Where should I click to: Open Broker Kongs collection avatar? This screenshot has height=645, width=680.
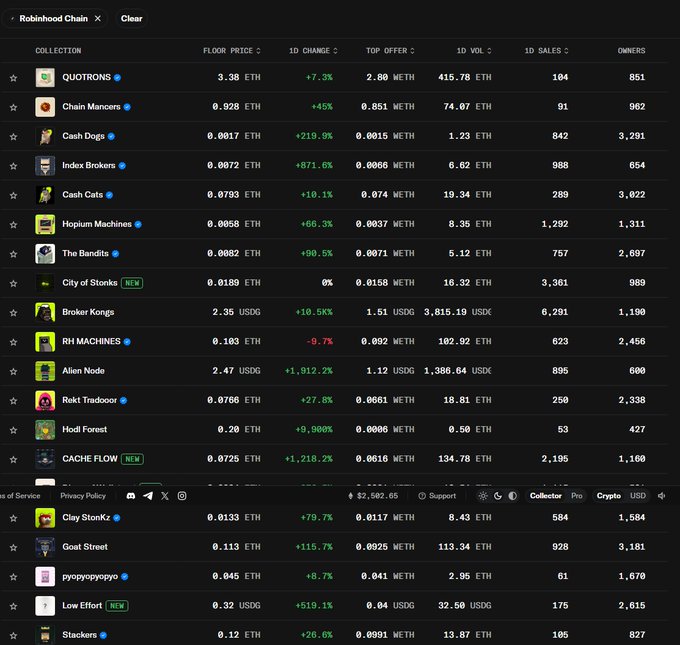click(x=45, y=312)
